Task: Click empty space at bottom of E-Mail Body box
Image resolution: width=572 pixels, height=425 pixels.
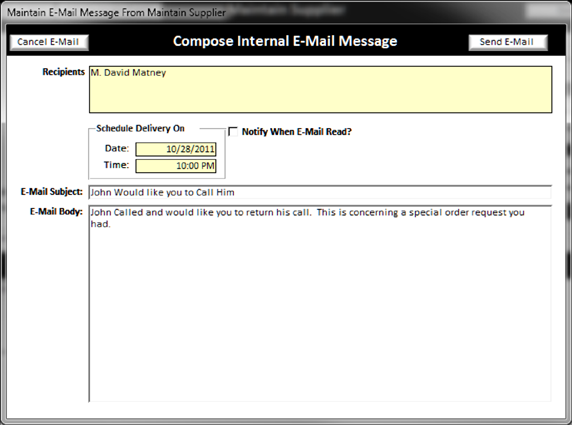Action: click(x=320, y=365)
